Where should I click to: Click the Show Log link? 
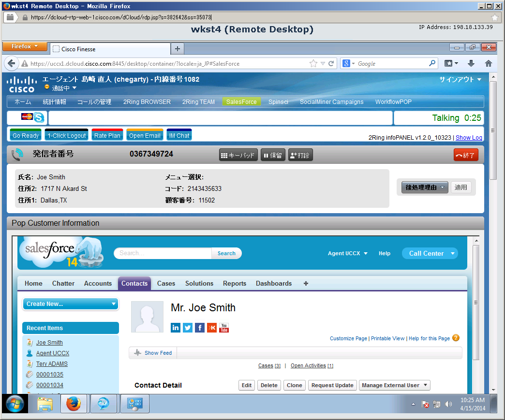469,138
